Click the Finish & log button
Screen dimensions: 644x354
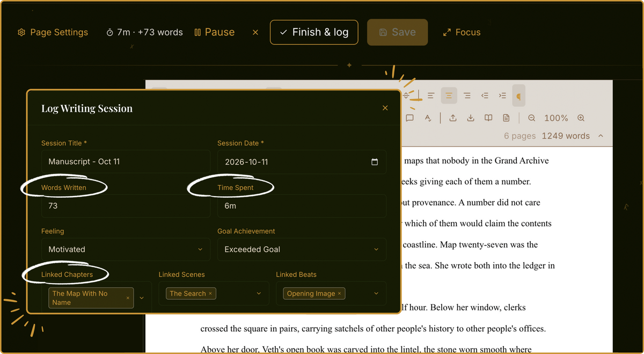click(x=314, y=32)
